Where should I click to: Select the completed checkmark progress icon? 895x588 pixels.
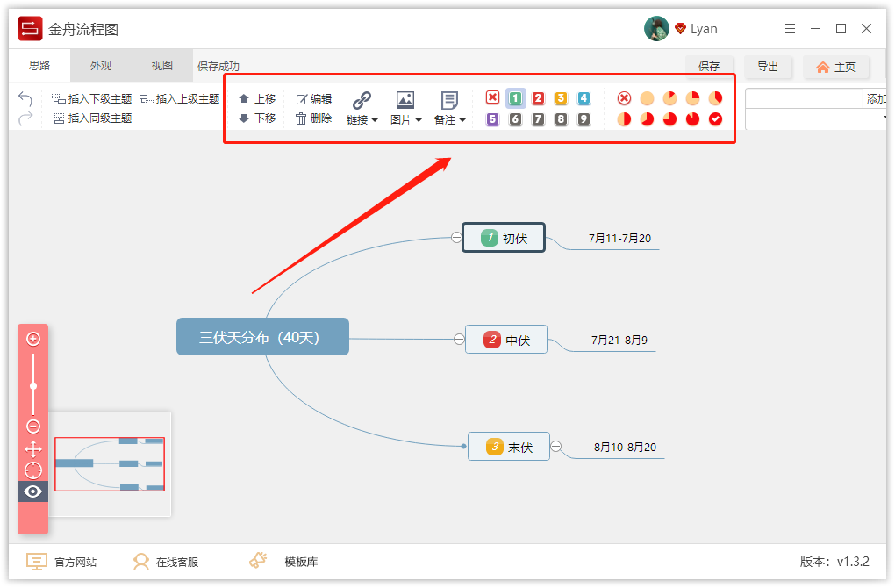[715, 119]
